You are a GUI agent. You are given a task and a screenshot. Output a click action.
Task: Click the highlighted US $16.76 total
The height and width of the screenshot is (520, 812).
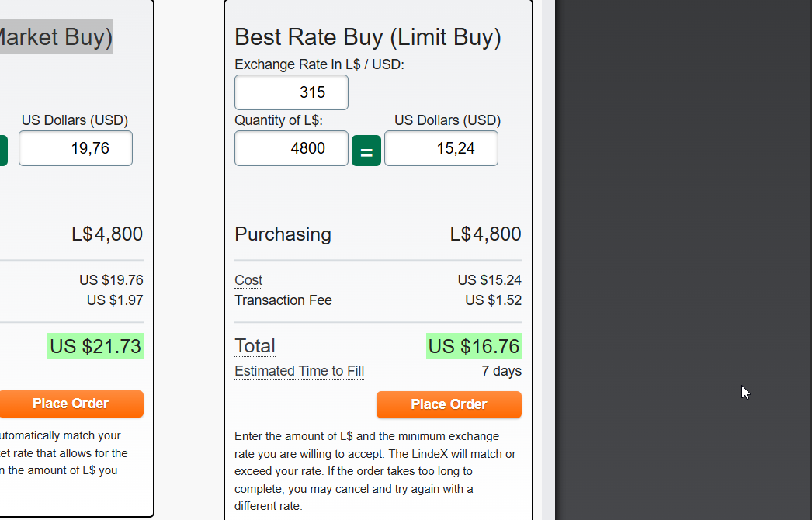point(474,346)
